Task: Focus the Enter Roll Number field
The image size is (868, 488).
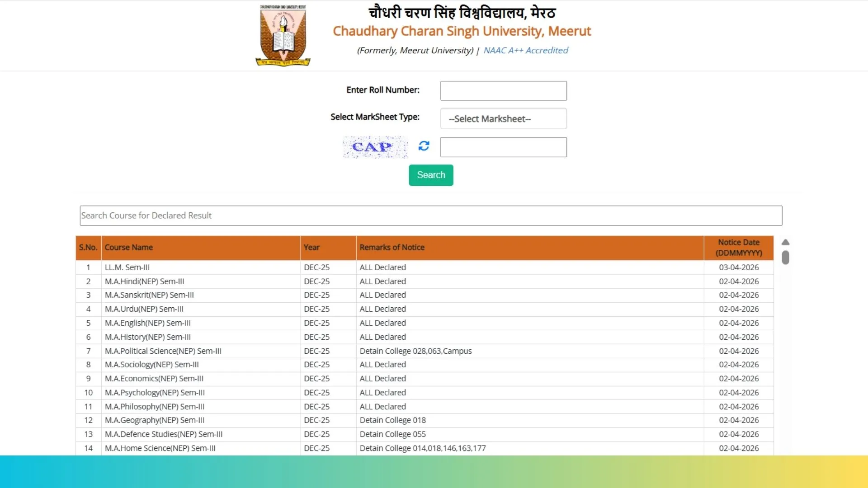Action: coord(503,91)
